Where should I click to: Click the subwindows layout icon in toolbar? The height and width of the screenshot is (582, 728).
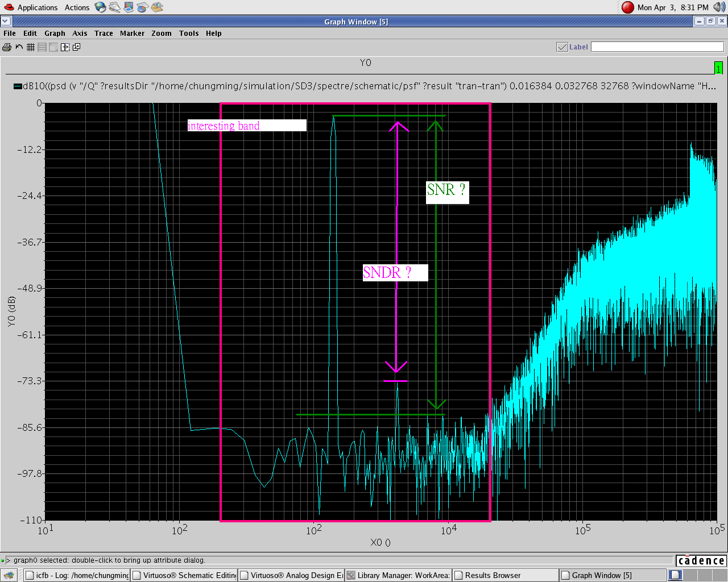[x=53, y=47]
